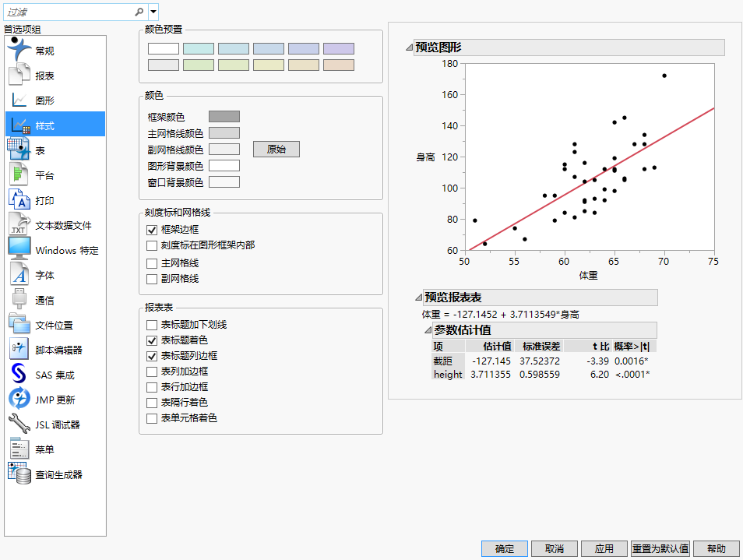Image resolution: width=743 pixels, height=560 pixels.
Task: Uncheck the 表标题着色 checkbox
Action: [152, 340]
